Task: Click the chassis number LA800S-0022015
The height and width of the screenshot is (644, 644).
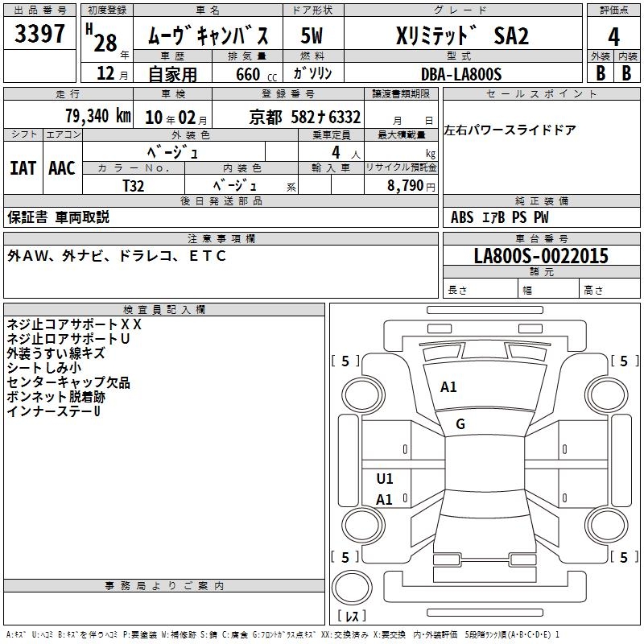Action: click(x=540, y=257)
